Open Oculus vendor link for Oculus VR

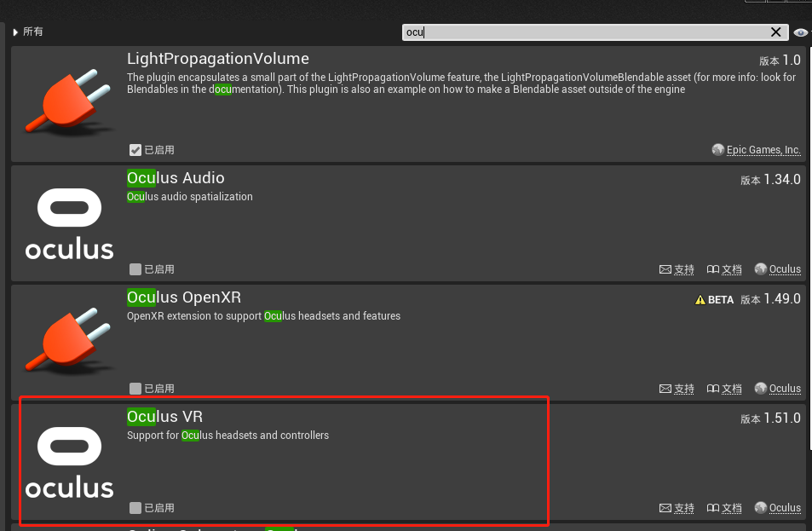[x=785, y=508]
